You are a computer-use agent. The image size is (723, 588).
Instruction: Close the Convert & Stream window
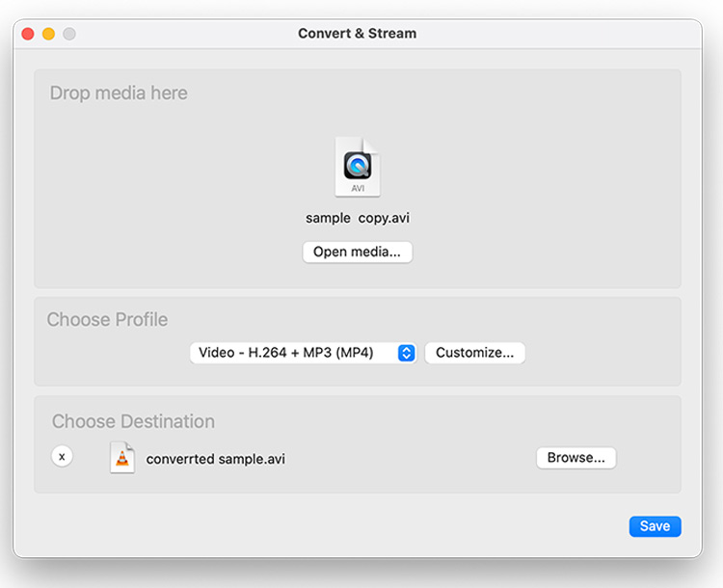pyautogui.click(x=28, y=34)
